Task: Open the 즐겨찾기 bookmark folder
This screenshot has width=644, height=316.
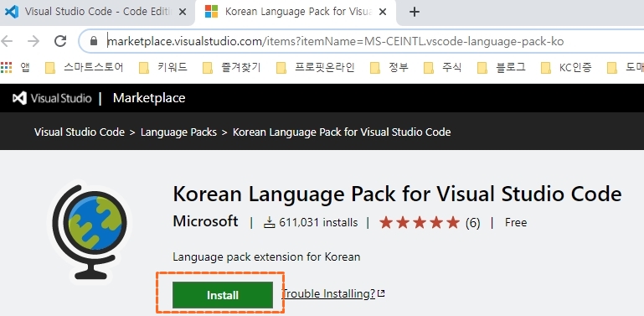Action: [x=232, y=67]
